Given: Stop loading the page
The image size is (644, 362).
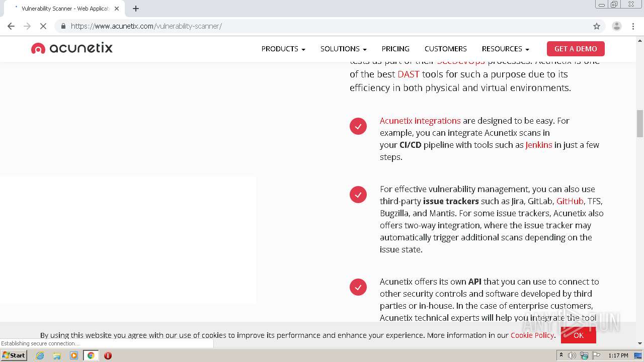Looking at the screenshot, I should point(43,26).
